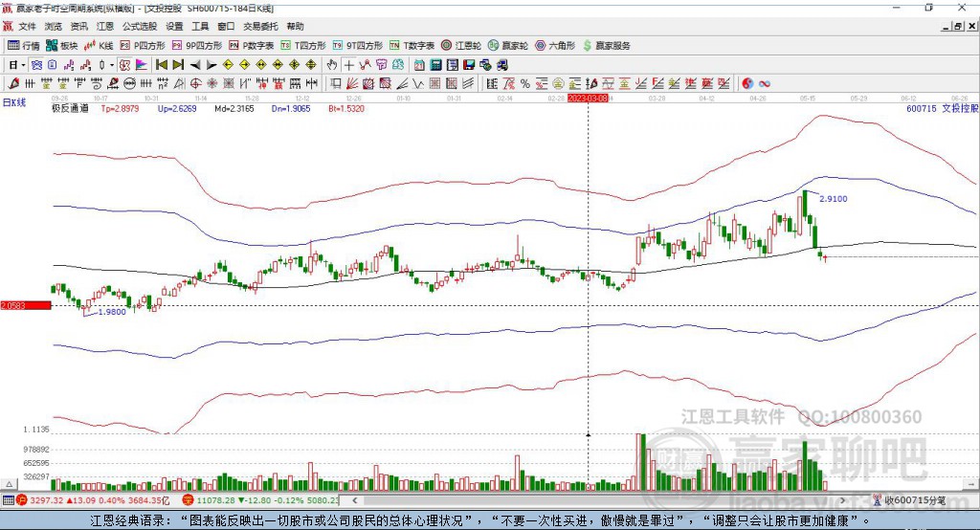Launch the 江恩轮 Gann wheel
Image resolution: width=980 pixels, height=530 pixels.
(461, 46)
